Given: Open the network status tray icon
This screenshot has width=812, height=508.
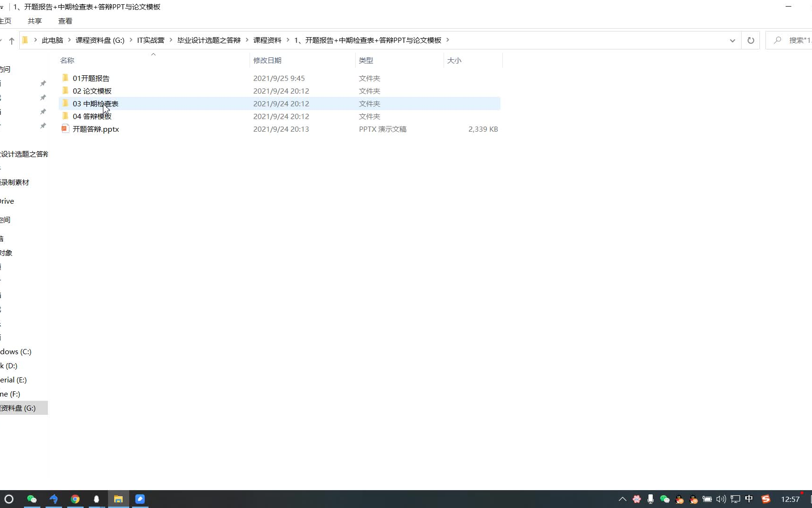Looking at the screenshot, I should pyautogui.click(x=735, y=499).
